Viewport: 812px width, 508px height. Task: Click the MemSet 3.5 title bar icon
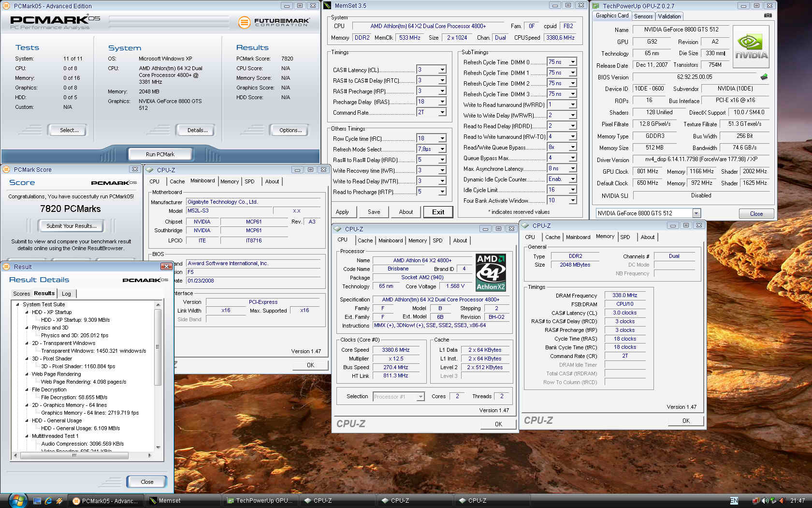(x=327, y=5)
